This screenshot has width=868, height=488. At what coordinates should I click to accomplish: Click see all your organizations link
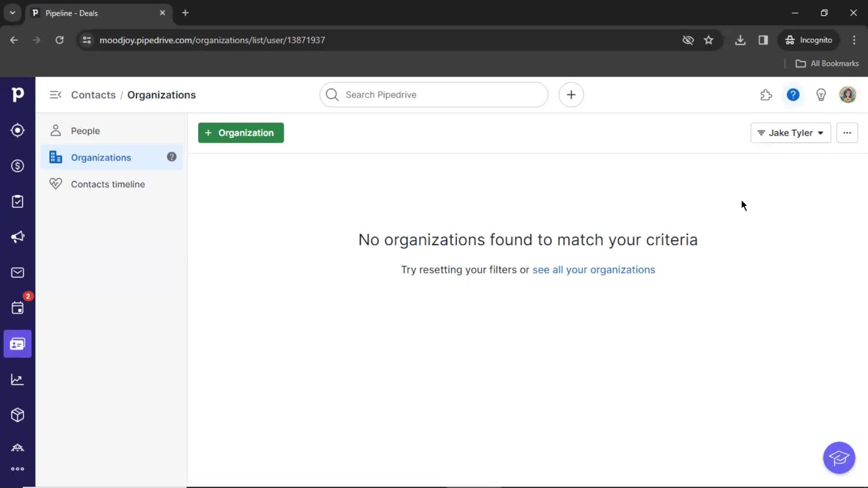point(594,269)
